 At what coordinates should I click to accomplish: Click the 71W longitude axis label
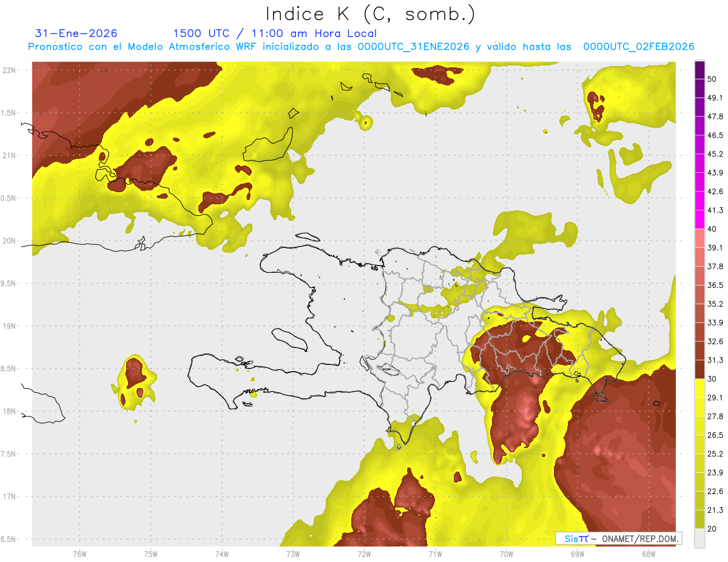point(435,554)
